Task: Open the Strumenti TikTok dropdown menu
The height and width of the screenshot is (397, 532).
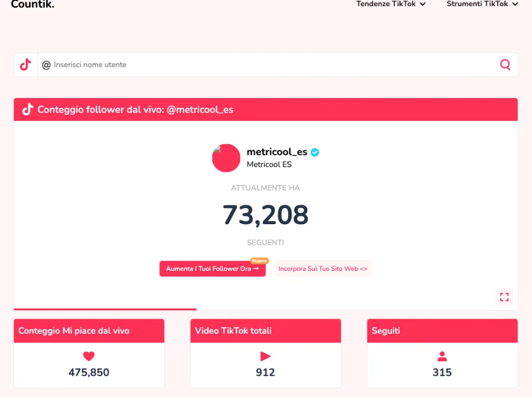Action: coord(482,4)
